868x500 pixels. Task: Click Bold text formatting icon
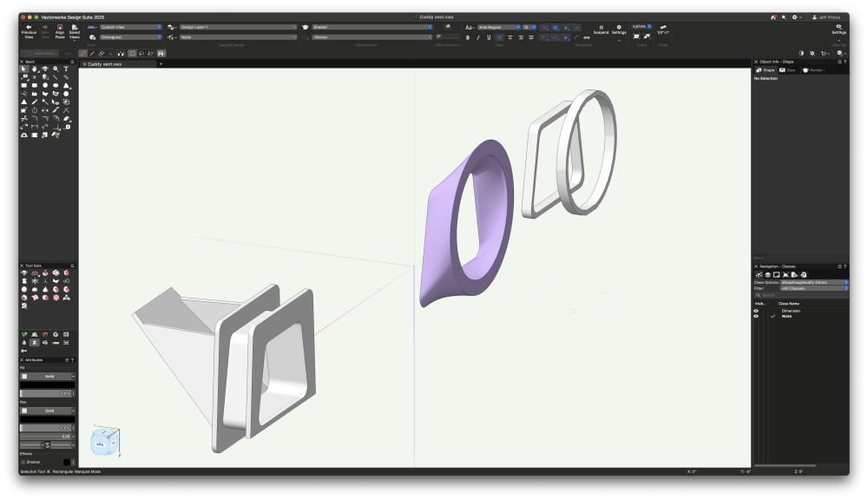tap(468, 37)
